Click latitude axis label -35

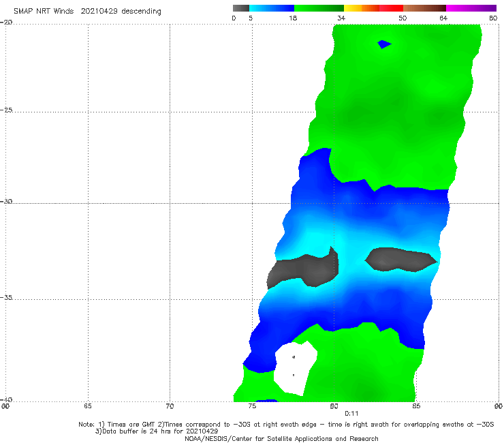point(6,297)
